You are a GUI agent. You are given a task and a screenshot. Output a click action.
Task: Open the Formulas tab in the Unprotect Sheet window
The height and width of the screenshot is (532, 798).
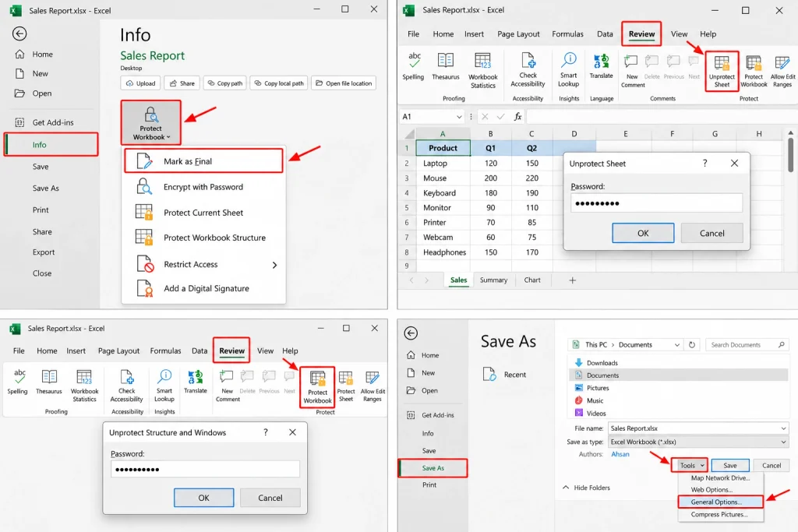[567, 34]
